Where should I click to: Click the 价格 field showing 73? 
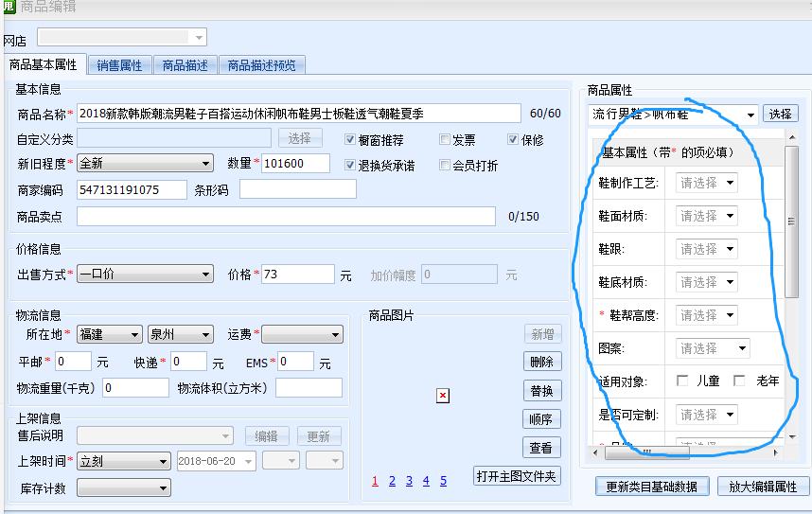point(298,275)
